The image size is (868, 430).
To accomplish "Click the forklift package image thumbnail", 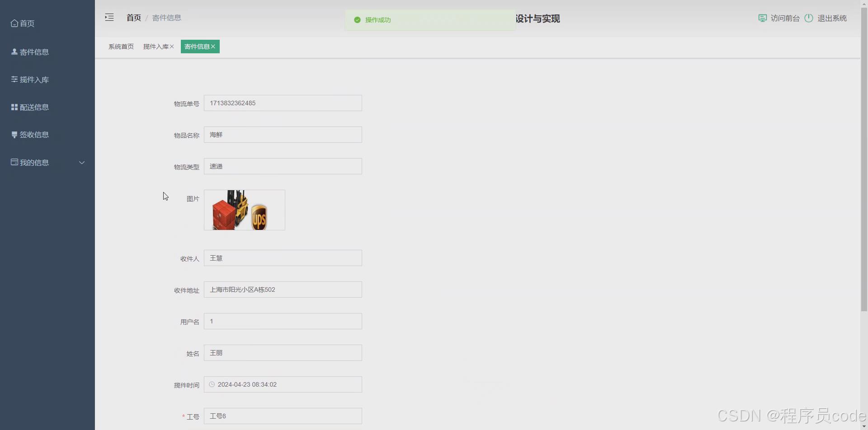I will point(245,210).
